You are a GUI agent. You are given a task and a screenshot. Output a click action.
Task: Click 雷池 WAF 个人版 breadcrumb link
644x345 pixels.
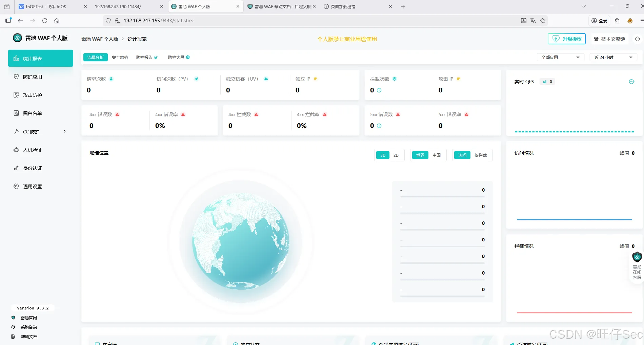(100, 39)
